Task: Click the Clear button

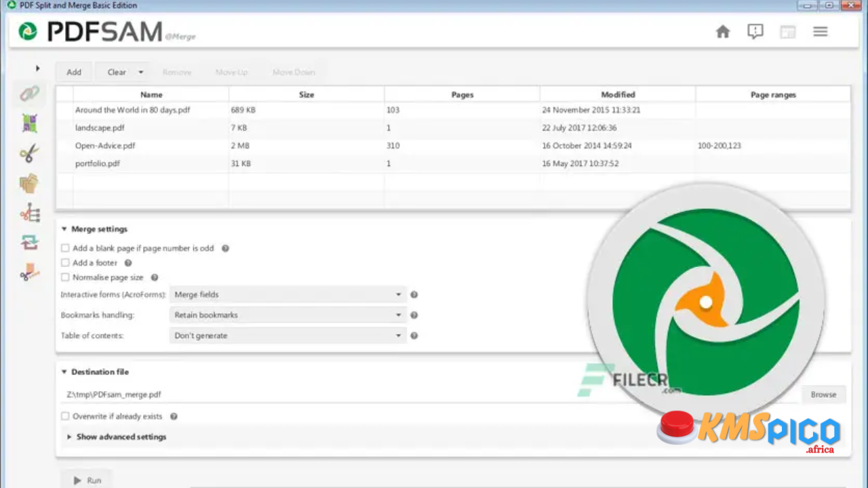Action: pos(117,72)
